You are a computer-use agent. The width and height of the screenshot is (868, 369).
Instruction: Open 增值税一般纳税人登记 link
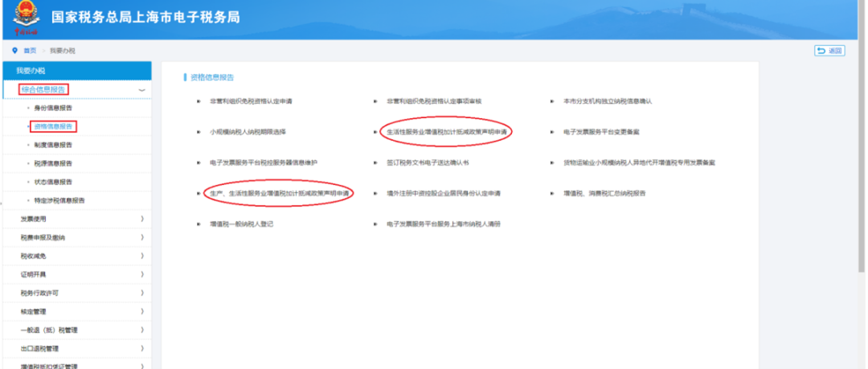click(x=241, y=223)
